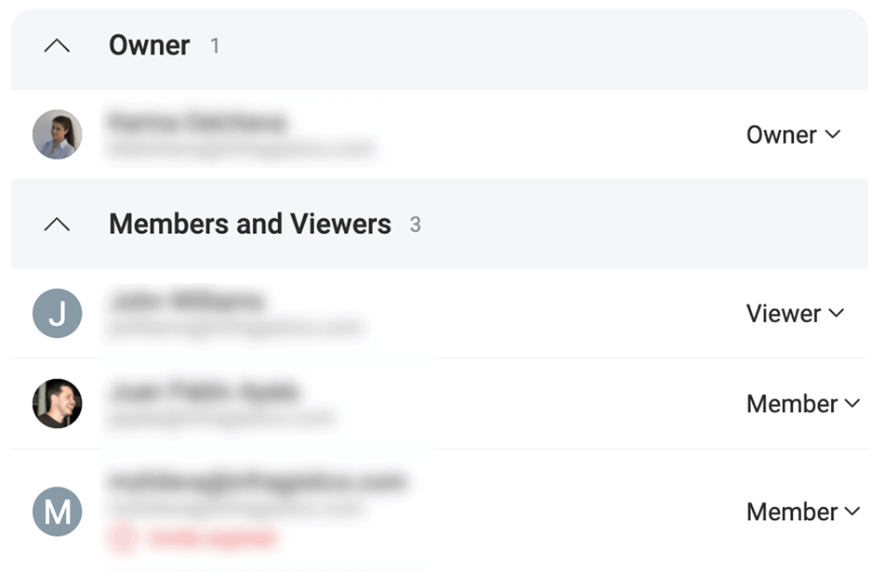Click the owner's profile photo avatar

point(57,134)
